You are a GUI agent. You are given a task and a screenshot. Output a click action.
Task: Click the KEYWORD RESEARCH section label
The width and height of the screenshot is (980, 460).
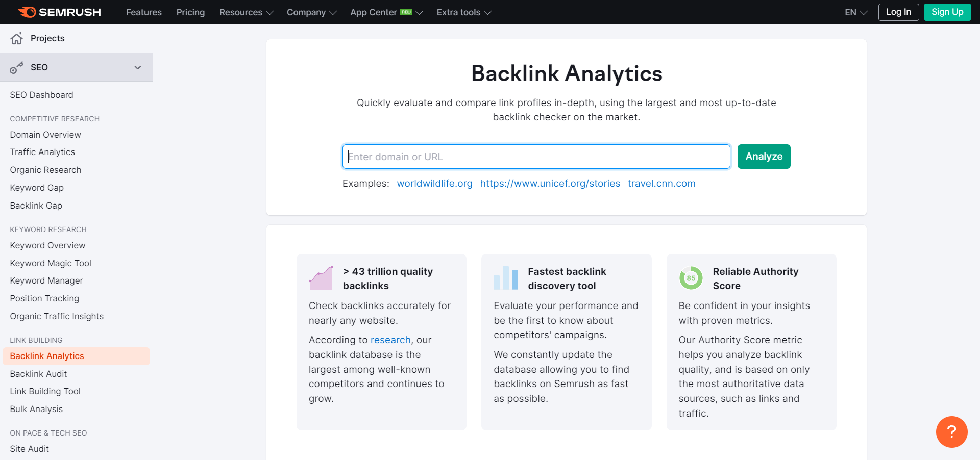(48, 229)
